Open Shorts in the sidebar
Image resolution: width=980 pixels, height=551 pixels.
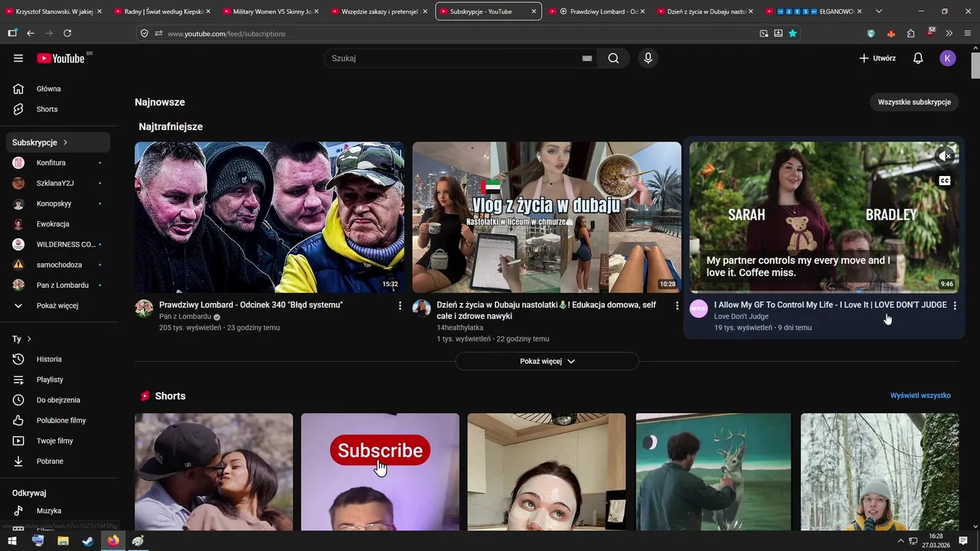click(60, 109)
